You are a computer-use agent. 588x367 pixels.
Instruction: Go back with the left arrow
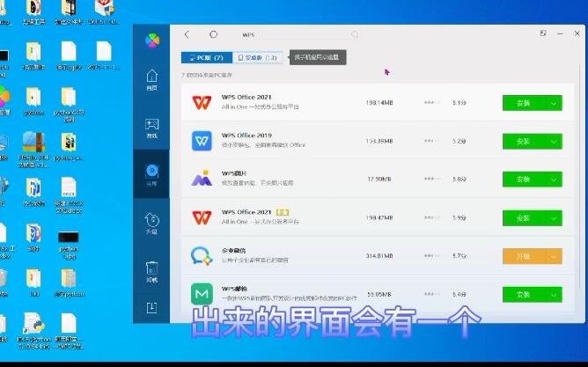pyautogui.click(x=187, y=34)
